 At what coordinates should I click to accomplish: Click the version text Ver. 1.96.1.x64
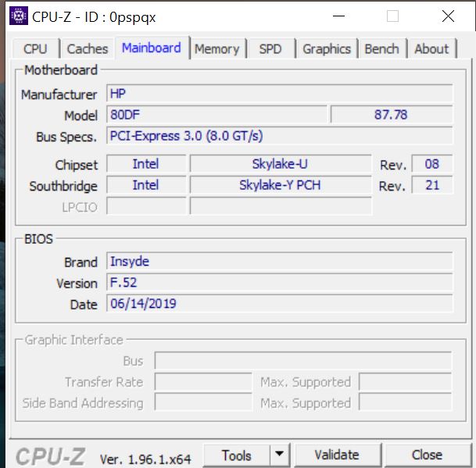(145, 459)
